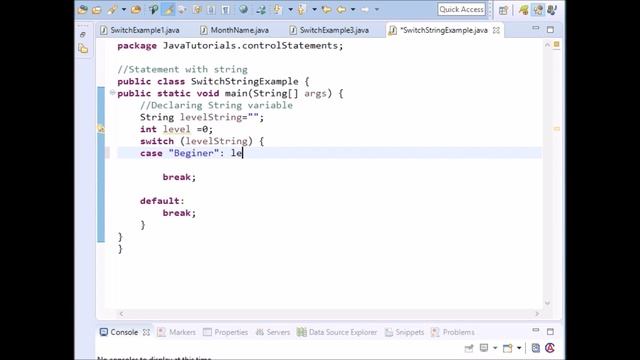Toggle the highlighted Mark Occurrences pen icon
Image resolution: width=640 pixels, height=360 pixels.
coord(168,9)
